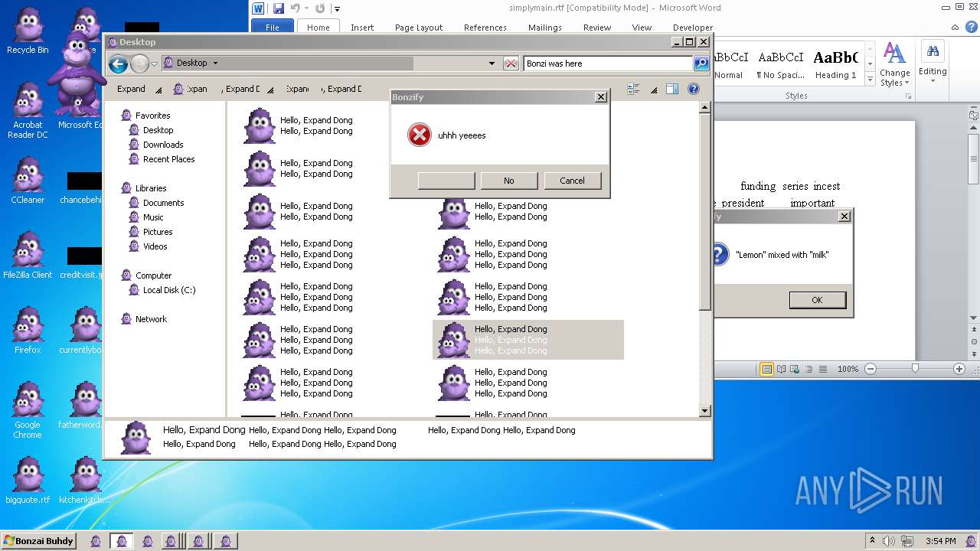Switch to the Insert tab in Word
The width and height of the screenshot is (980, 551).
coord(362,27)
